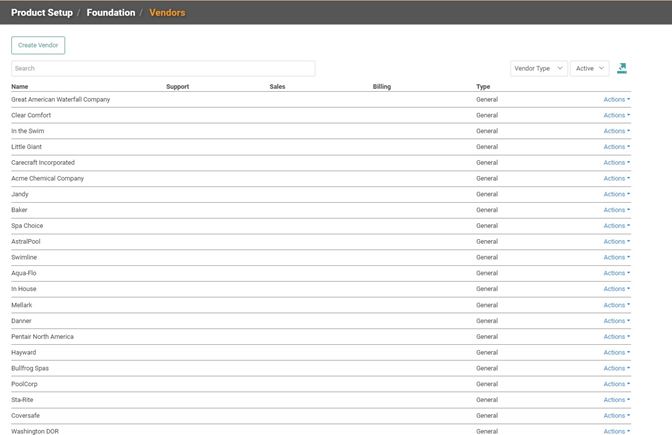Go to Foundation breadcrumb
The width and height of the screenshot is (672, 435).
coord(111,12)
